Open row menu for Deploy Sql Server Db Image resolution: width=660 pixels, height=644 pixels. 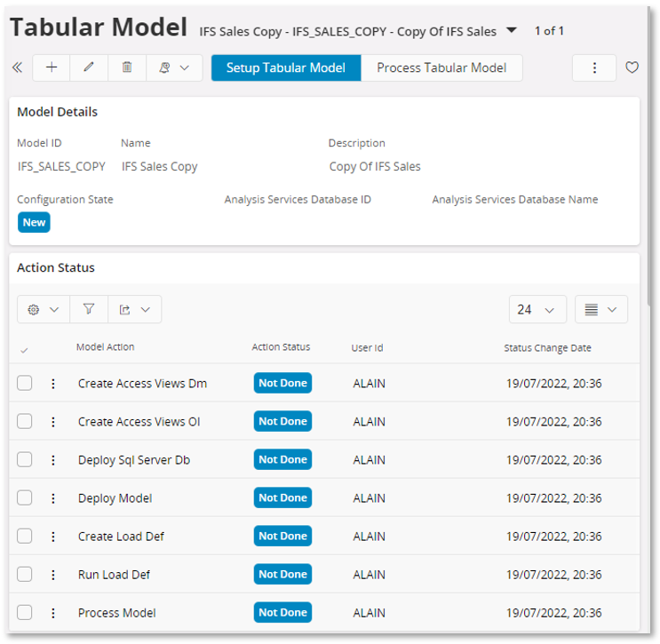pyautogui.click(x=53, y=460)
